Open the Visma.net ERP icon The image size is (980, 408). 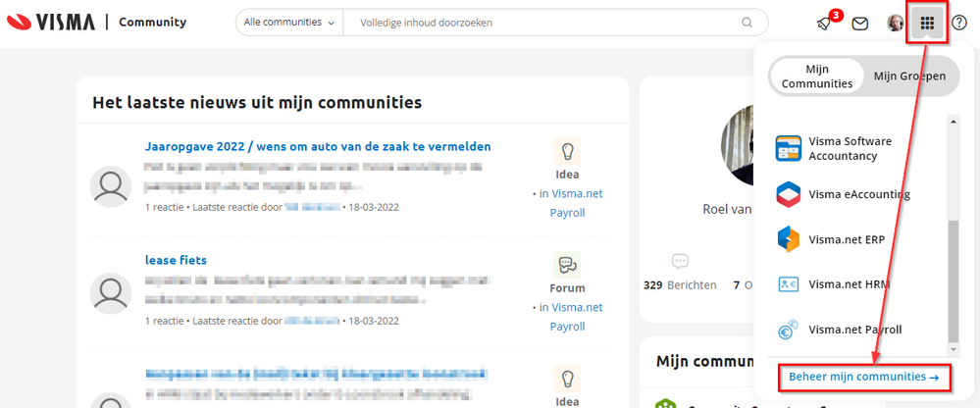pos(788,239)
